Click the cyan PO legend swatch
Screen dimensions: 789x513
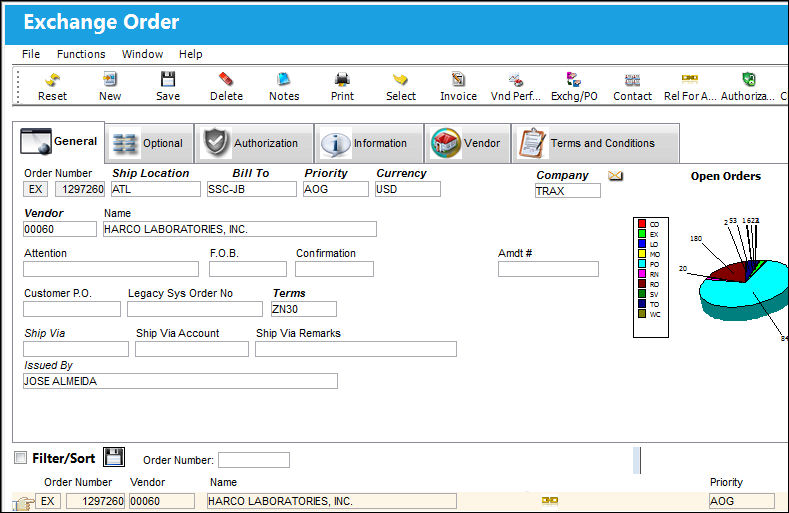[642, 263]
